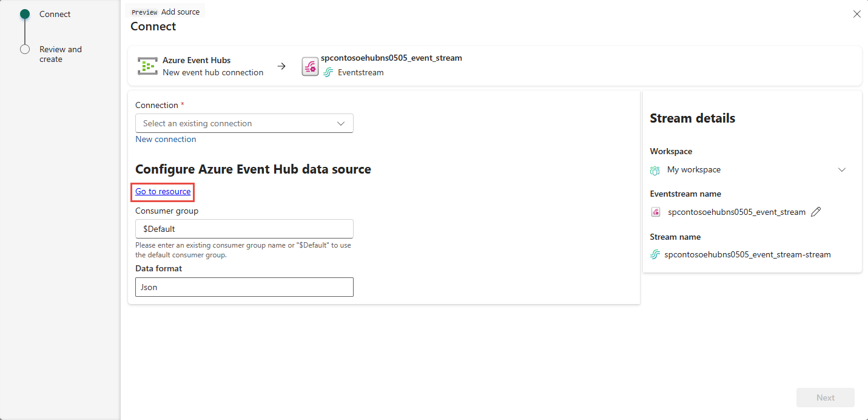The image size is (868, 420).
Task: Click the Review and create empty circle indicator
Action: [25, 49]
